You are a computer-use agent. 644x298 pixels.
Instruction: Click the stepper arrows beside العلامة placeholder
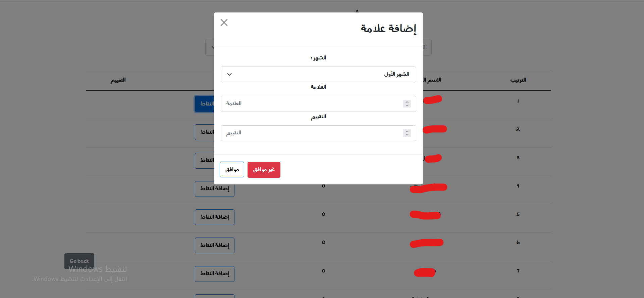(x=407, y=104)
